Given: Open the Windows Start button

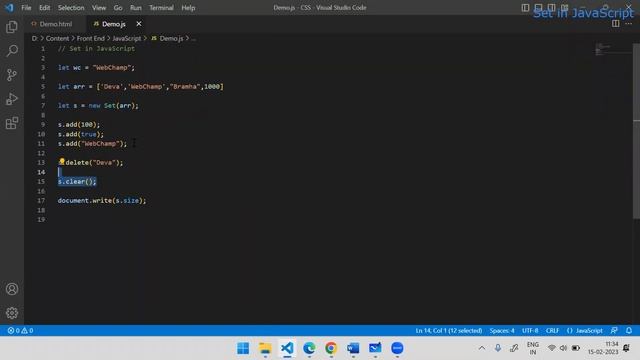Looking at the screenshot, I should click(243, 348).
